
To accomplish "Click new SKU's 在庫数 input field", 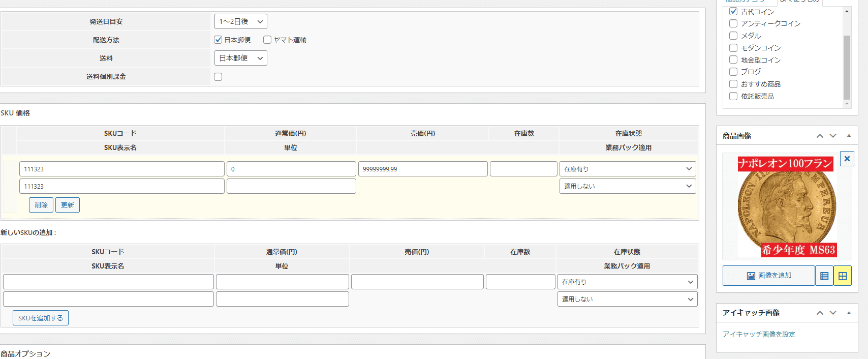I will (520, 282).
